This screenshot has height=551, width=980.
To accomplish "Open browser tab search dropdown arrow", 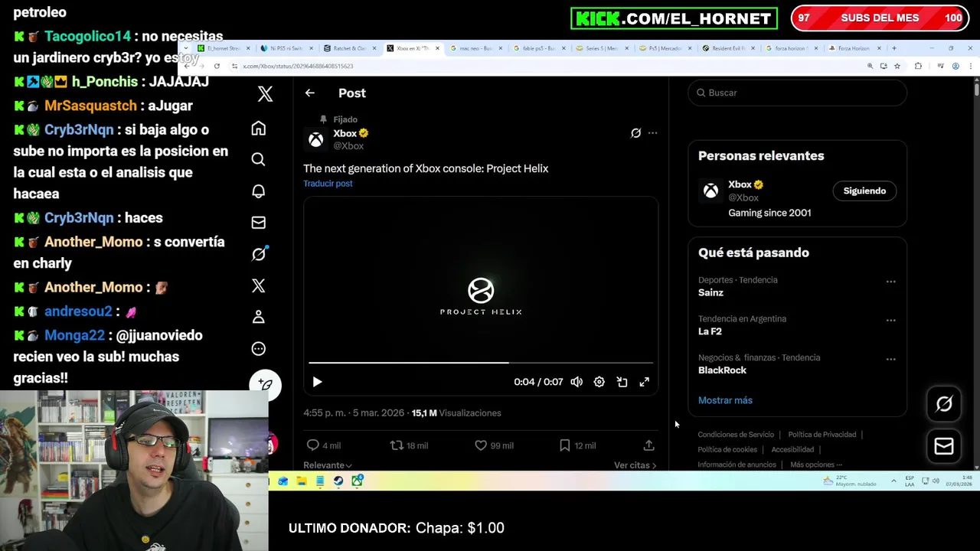I will (x=186, y=48).
